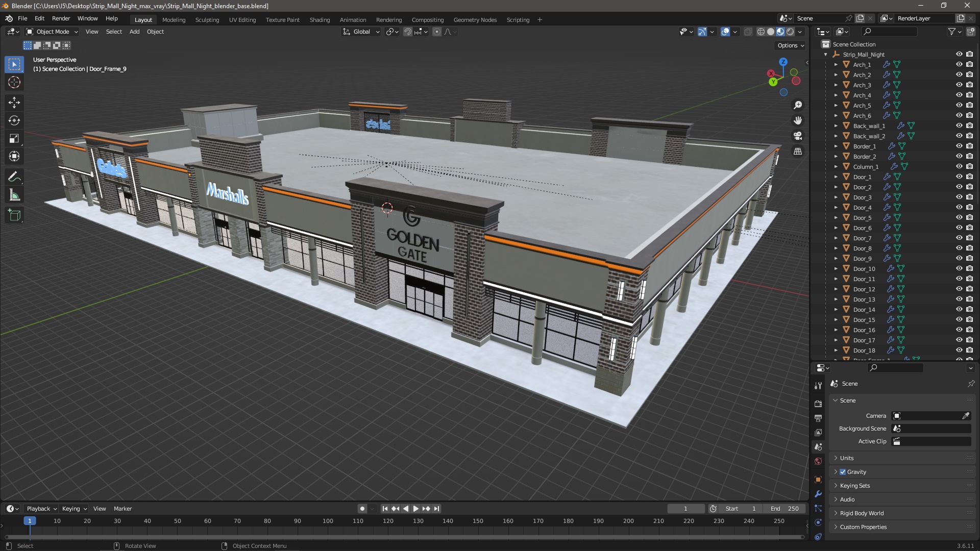Hide Arch_1 in viewport
Image resolution: width=980 pixels, height=551 pixels.
click(959, 64)
